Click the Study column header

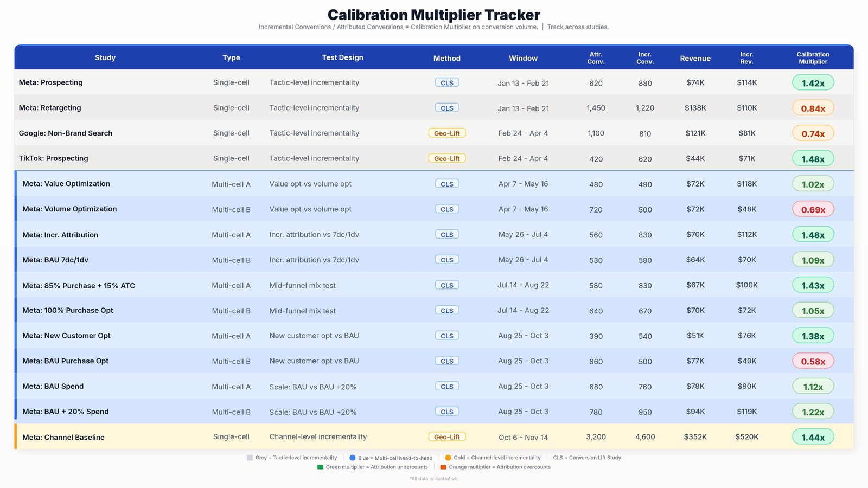105,57
